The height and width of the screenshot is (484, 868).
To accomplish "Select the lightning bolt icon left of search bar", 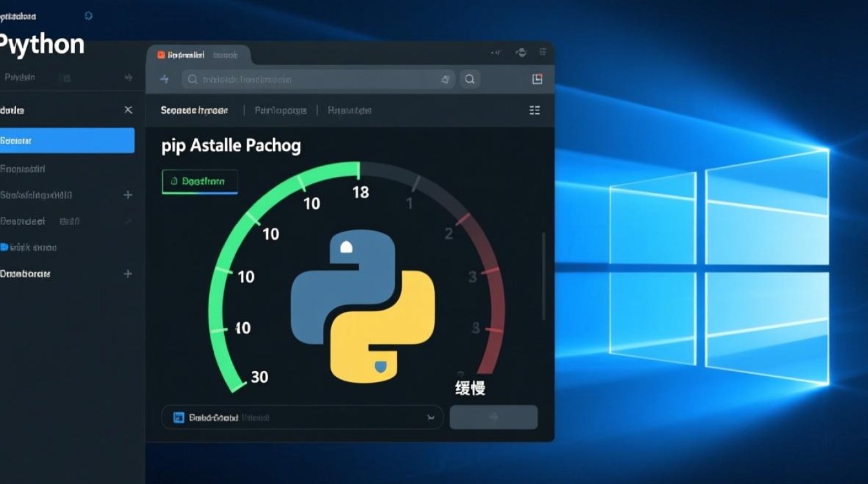I will (165, 79).
